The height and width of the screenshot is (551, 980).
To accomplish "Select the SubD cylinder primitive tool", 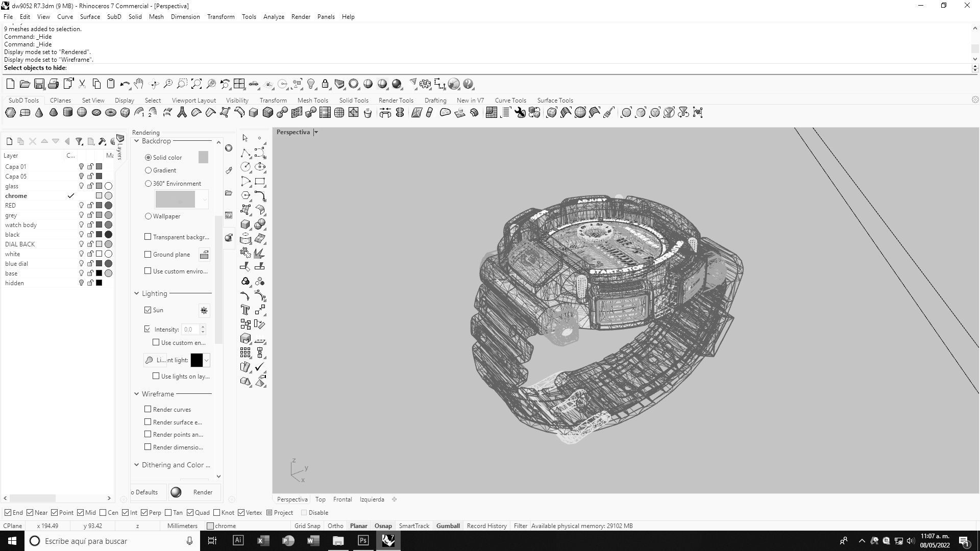I will tap(67, 113).
